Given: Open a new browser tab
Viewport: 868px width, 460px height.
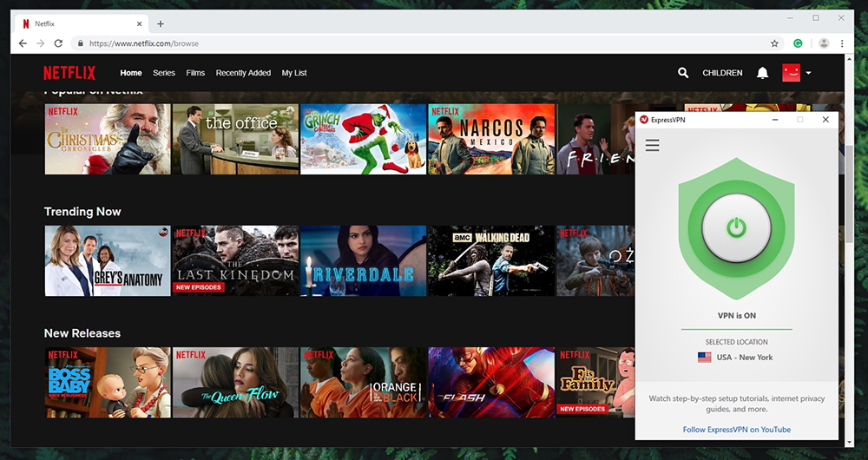Looking at the screenshot, I should tap(161, 23).
